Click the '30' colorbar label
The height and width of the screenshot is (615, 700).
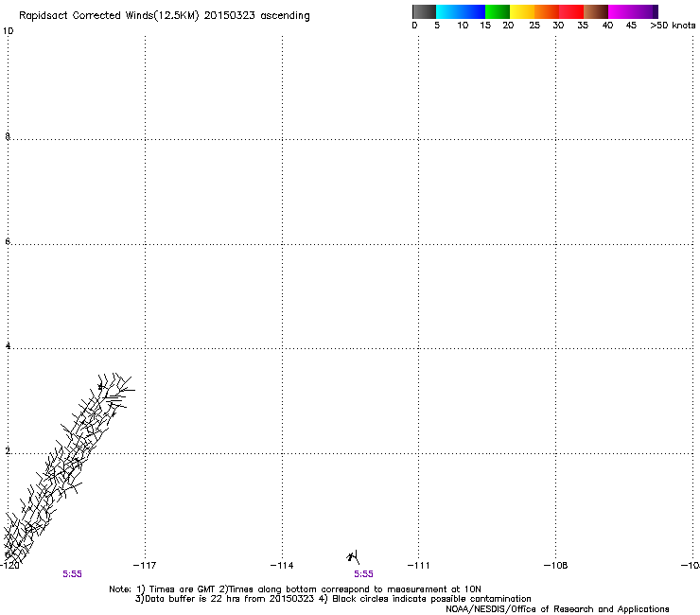(x=558, y=26)
